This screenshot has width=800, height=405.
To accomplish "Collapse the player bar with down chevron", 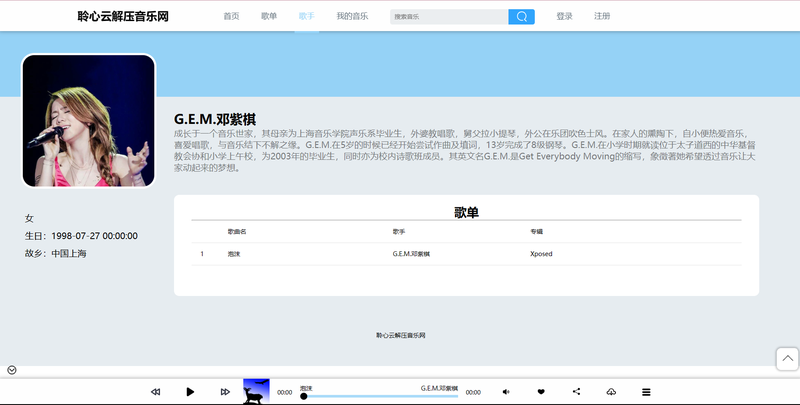I will [x=12, y=370].
